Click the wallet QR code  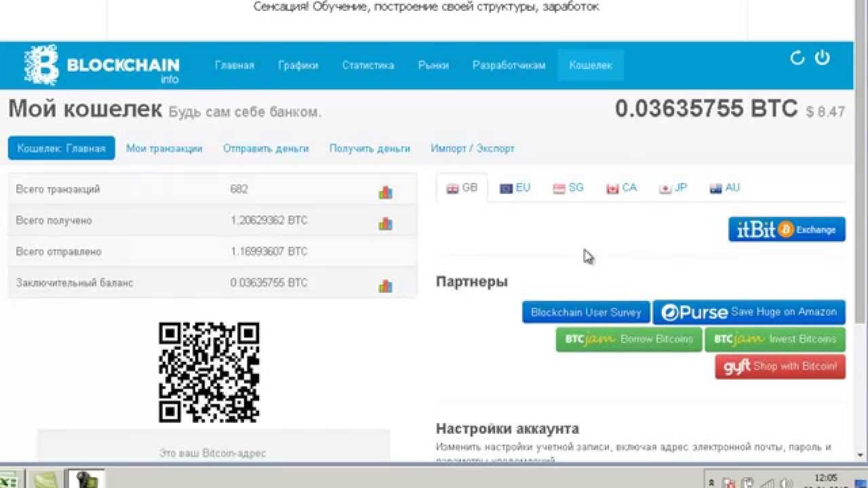pos(209,372)
